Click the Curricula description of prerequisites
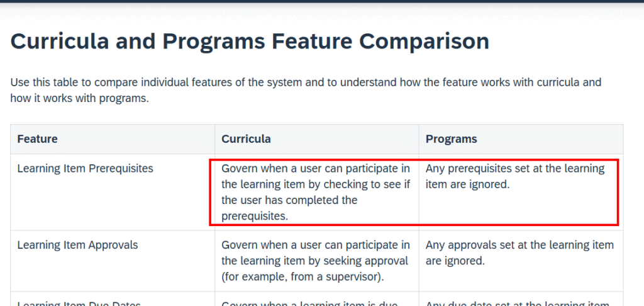644x306 pixels. click(x=316, y=192)
